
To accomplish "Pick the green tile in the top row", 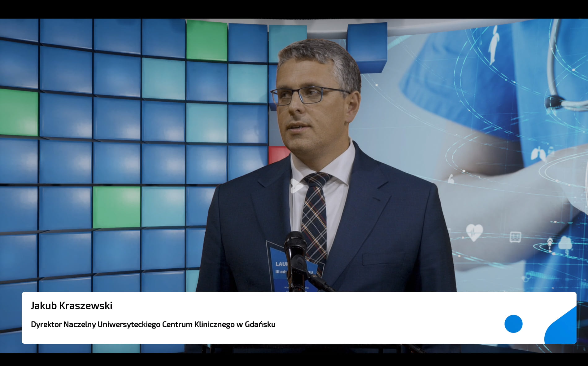I will pos(207,40).
